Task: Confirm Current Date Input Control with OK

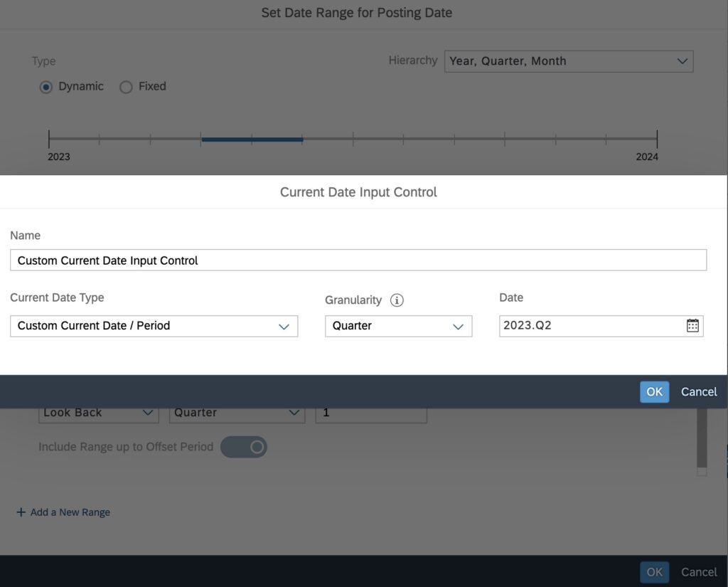Action: (654, 392)
